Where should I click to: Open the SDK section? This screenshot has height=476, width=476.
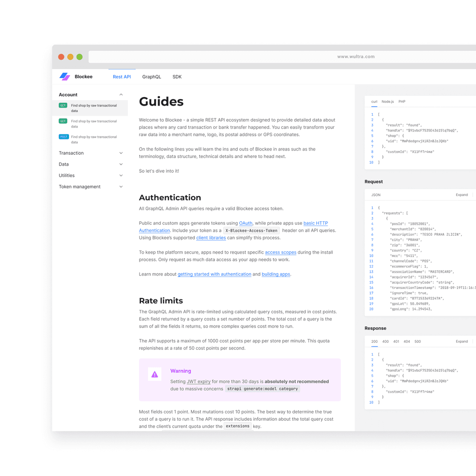point(177,77)
